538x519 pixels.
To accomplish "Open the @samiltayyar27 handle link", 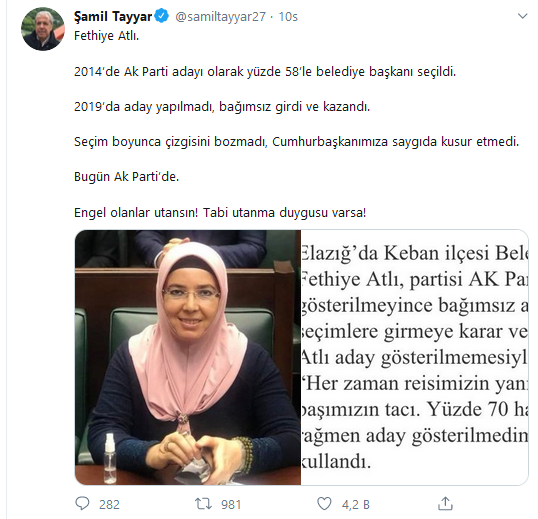I will click(x=220, y=16).
